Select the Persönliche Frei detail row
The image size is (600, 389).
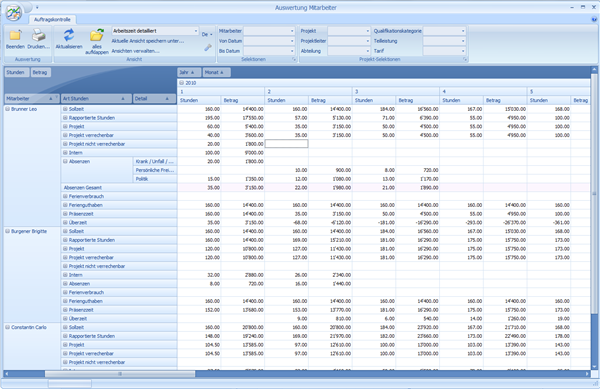coord(155,170)
